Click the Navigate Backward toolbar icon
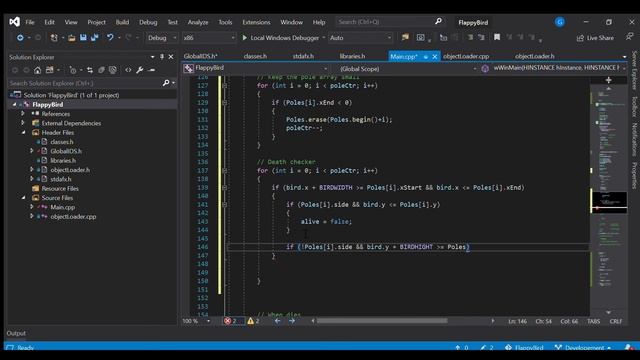 (20, 38)
